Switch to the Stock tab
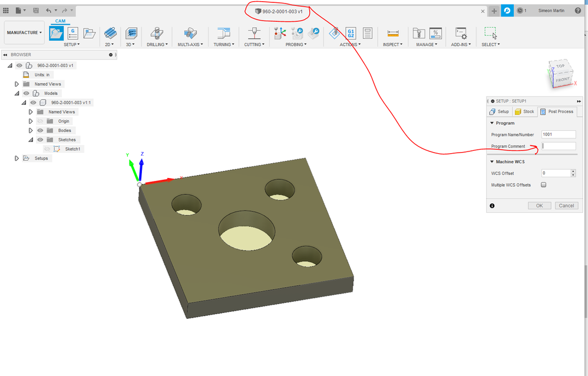 (x=524, y=111)
